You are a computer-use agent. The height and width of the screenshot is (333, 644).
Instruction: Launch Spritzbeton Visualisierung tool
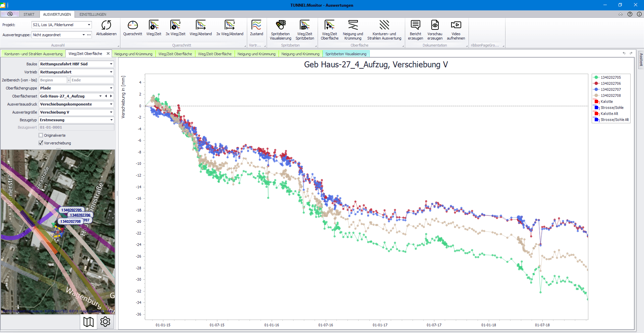(280, 25)
